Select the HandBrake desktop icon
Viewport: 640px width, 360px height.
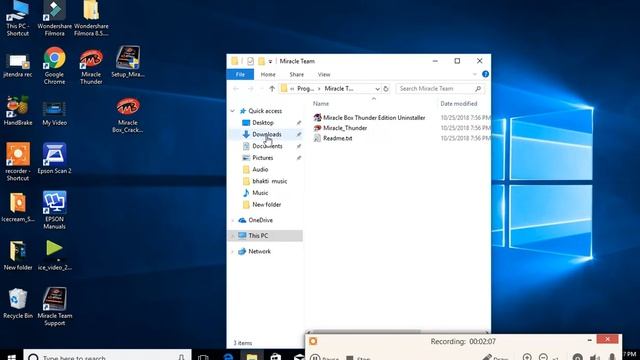(18, 110)
